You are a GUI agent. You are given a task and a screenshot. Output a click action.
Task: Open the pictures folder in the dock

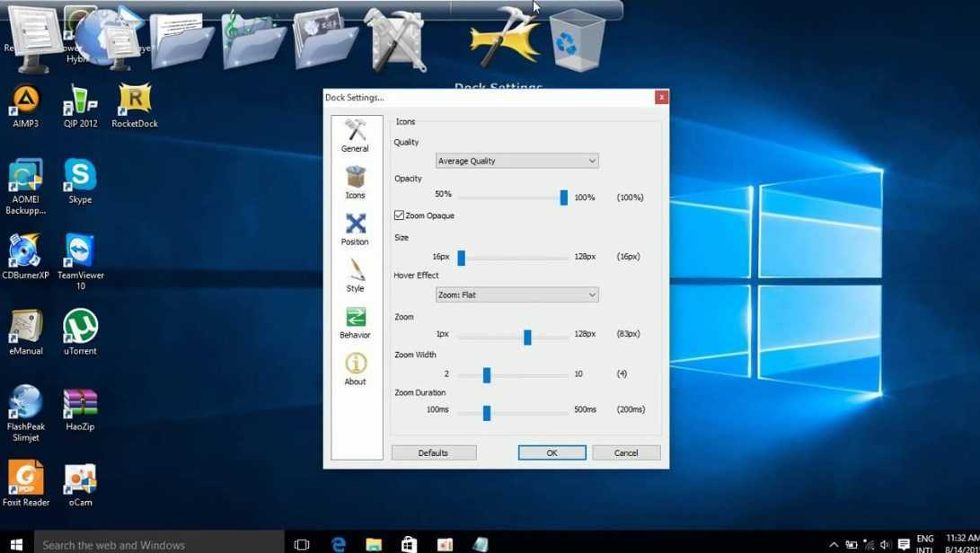pos(325,39)
